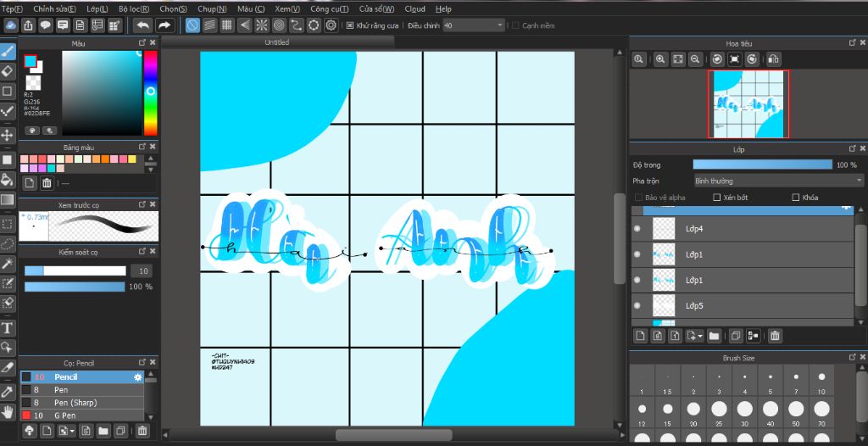This screenshot has height=446, width=868.
Task: Zoom in within the Navigator panel
Action: pos(660,59)
